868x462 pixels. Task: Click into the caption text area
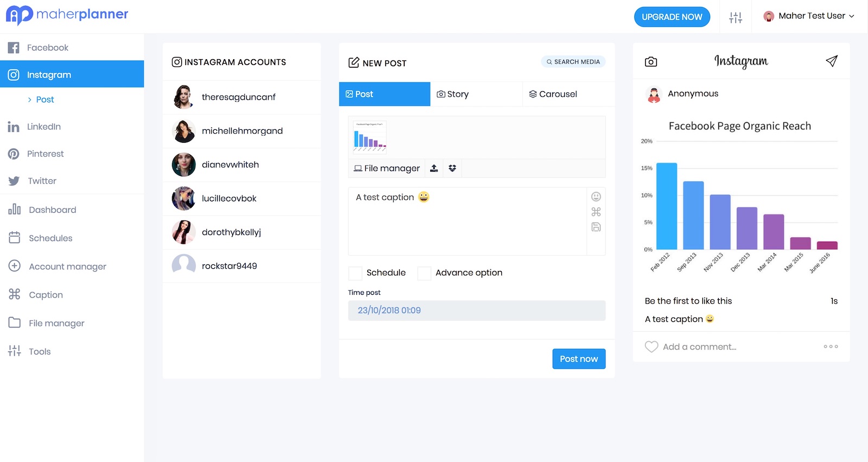tap(467, 221)
